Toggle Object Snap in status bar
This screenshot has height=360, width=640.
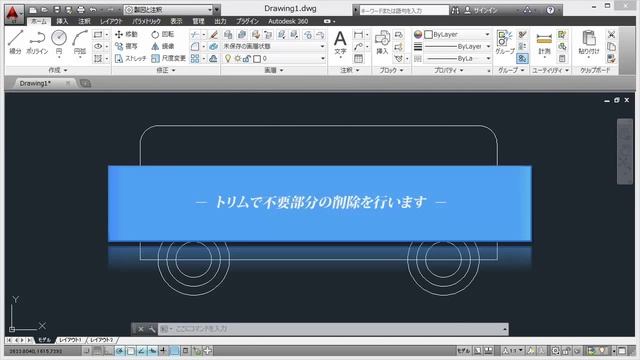click(x=131, y=351)
